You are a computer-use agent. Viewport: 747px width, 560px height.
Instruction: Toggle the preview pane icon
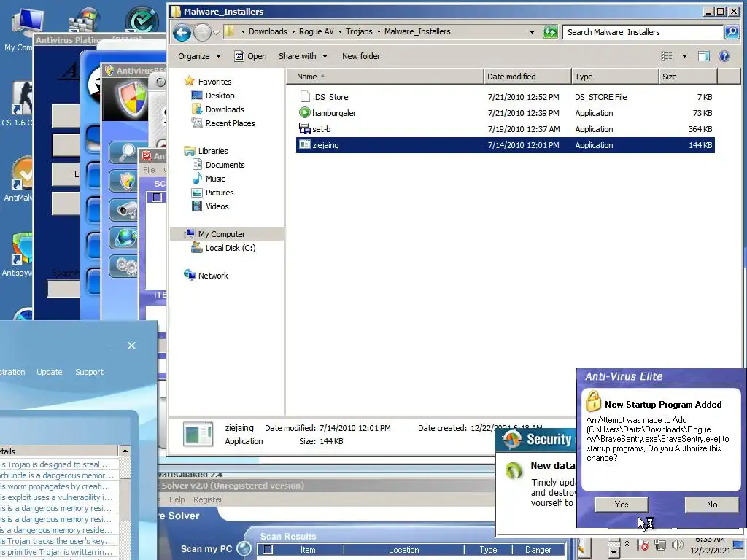coord(704,56)
